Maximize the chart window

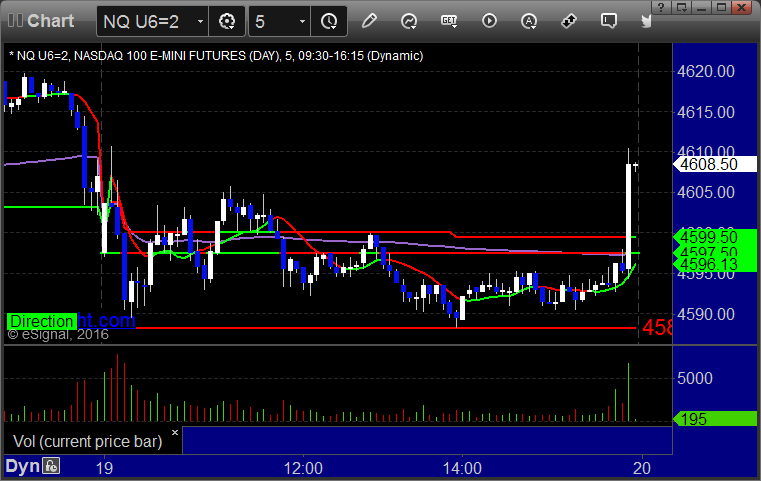click(721, 7)
